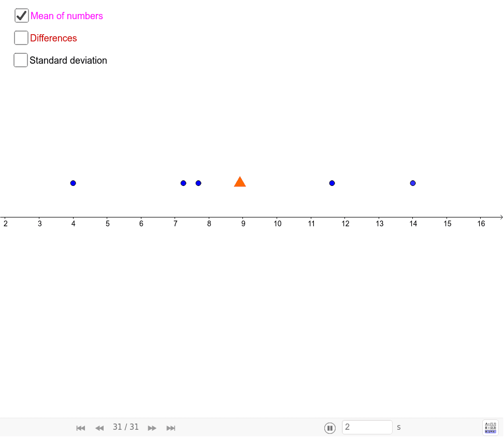Uncheck the Mean of numbers box

[x=21, y=15]
